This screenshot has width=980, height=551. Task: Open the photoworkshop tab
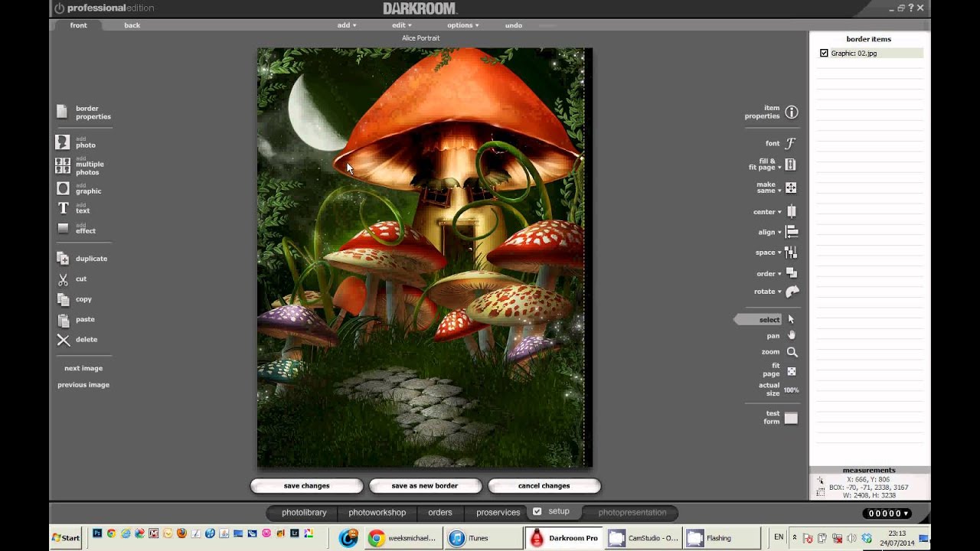tap(377, 512)
